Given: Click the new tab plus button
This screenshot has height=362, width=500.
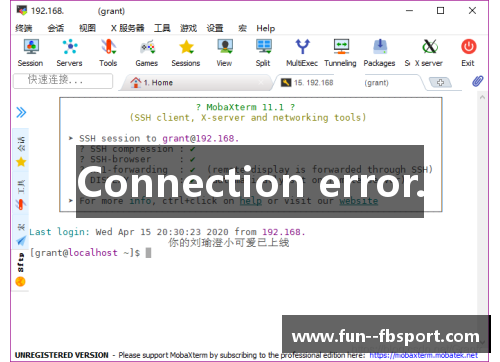Looking at the screenshot, I should 440,82.
